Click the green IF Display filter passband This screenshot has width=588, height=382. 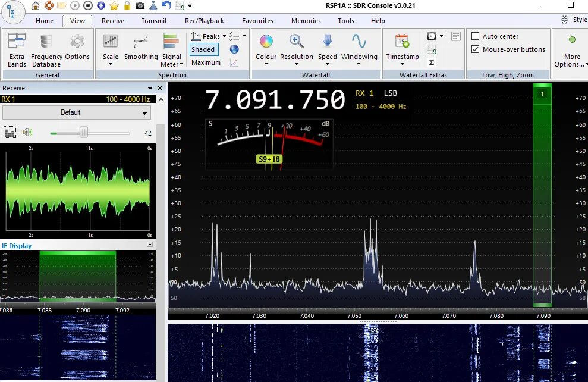pyautogui.click(x=78, y=277)
